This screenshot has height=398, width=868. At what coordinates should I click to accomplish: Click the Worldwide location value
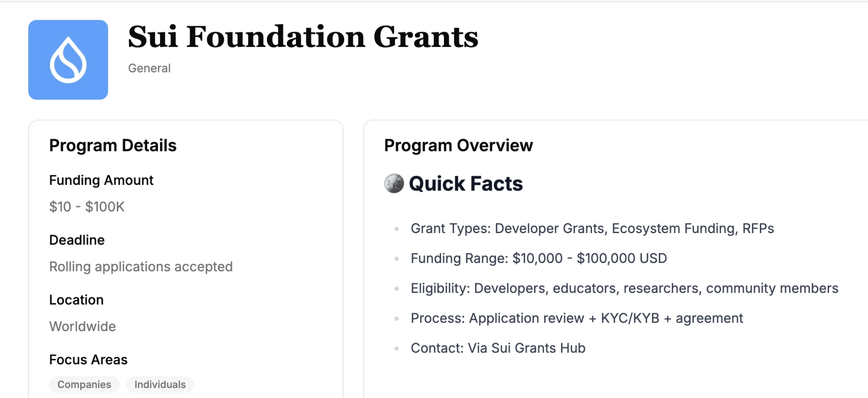click(82, 326)
